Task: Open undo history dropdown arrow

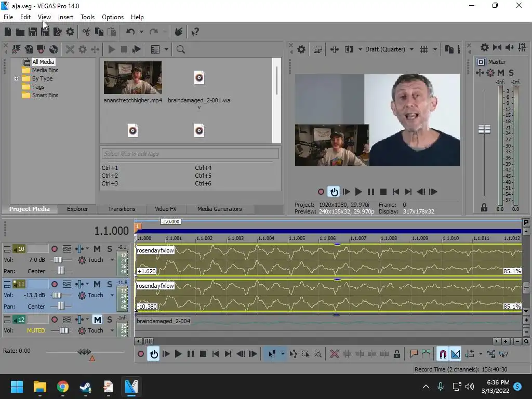Action: click(x=141, y=32)
